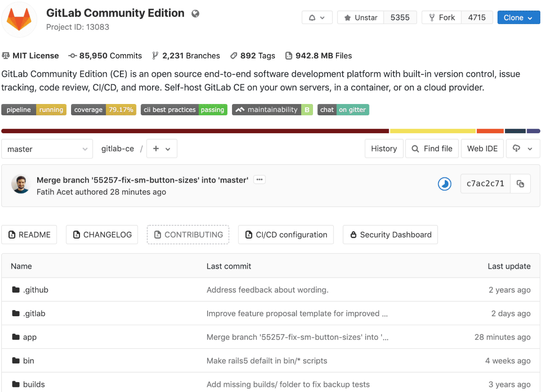Open the 85,950 Commits link
Viewport: 545px width, 392px height.
tap(105, 56)
